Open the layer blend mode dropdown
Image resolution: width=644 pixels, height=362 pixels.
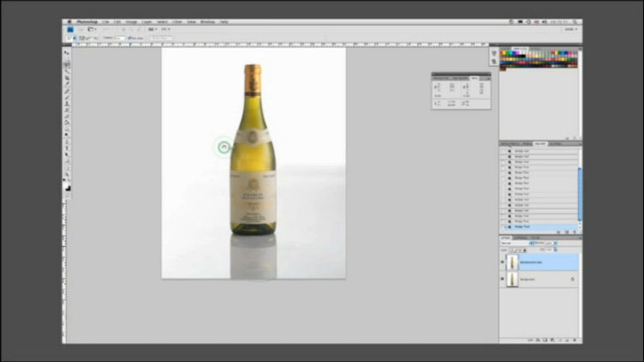[x=516, y=244]
